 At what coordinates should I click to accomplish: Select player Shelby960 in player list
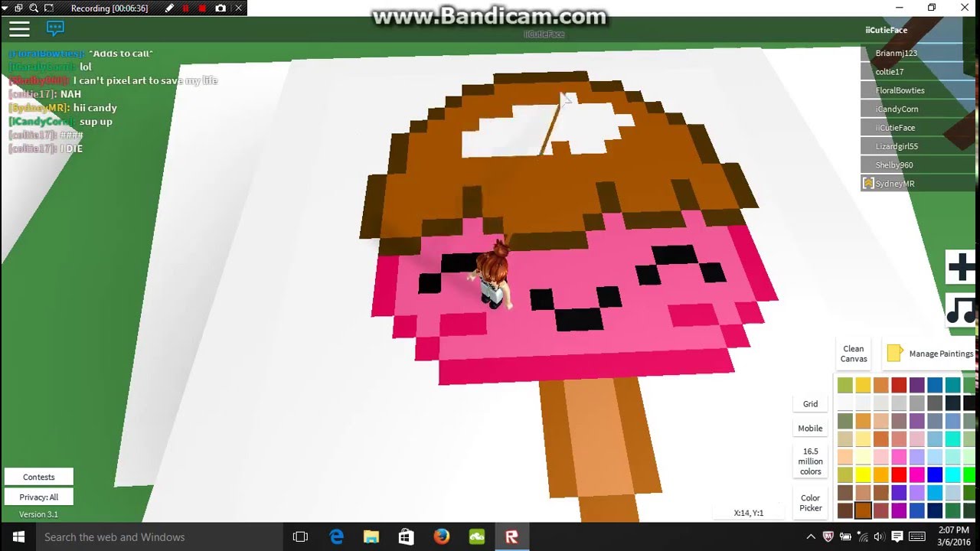pos(920,165)
